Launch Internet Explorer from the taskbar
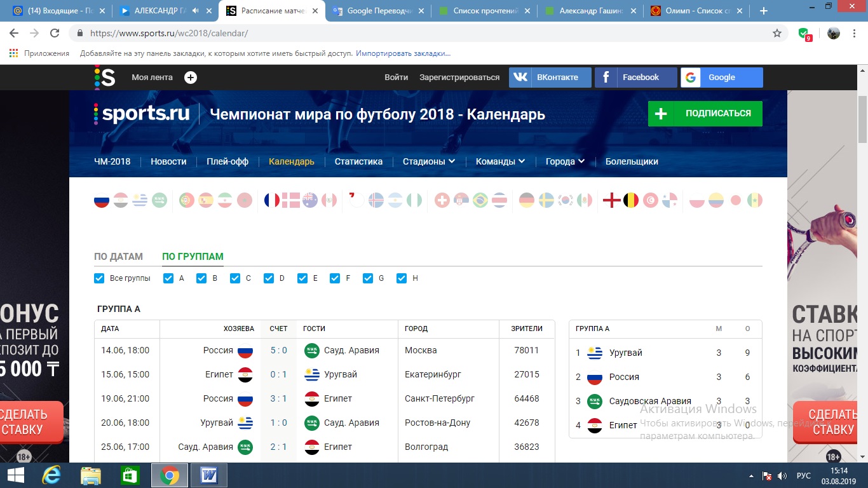Image resolution: width=868 pixels, height=488 pixels. pos(51,475)
